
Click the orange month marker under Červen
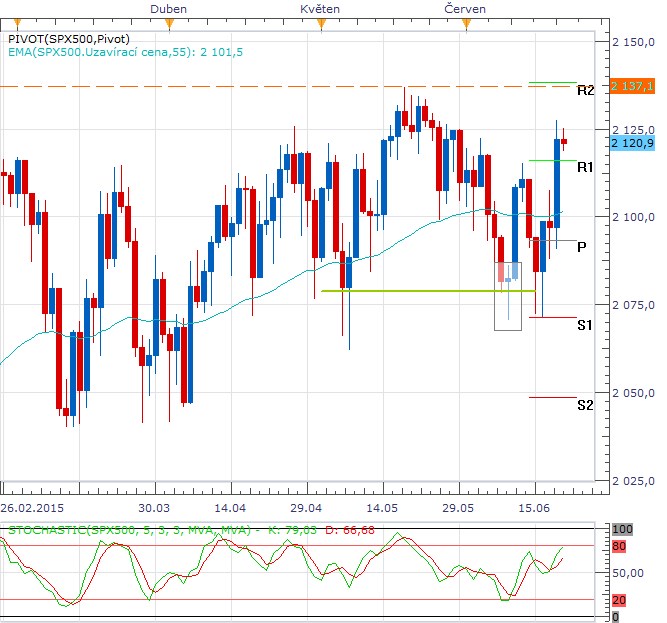(x=467, y=25)
